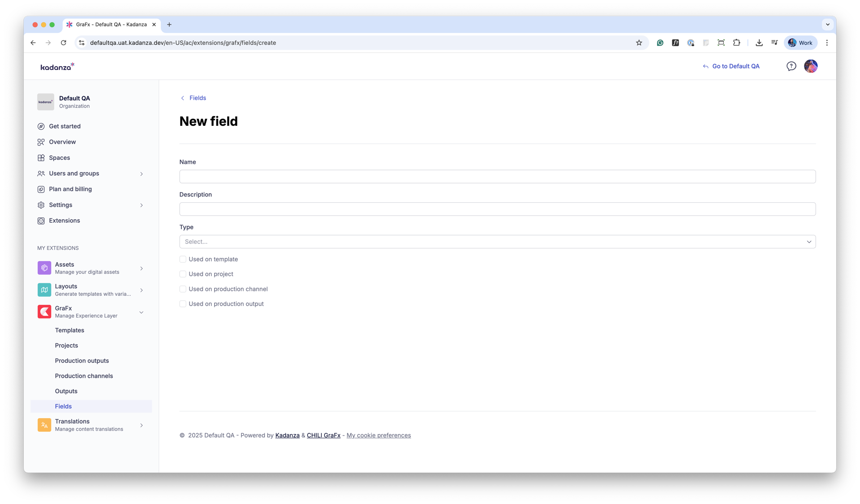
Task: Open Production channels in sidebar
Action: pyautogui.click(x=84, y=376)
